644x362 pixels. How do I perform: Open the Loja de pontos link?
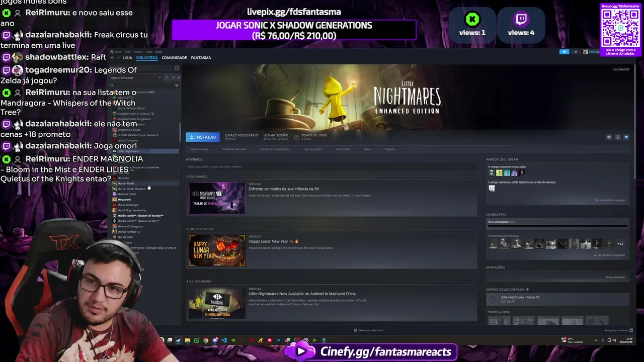tap(313, 149)
